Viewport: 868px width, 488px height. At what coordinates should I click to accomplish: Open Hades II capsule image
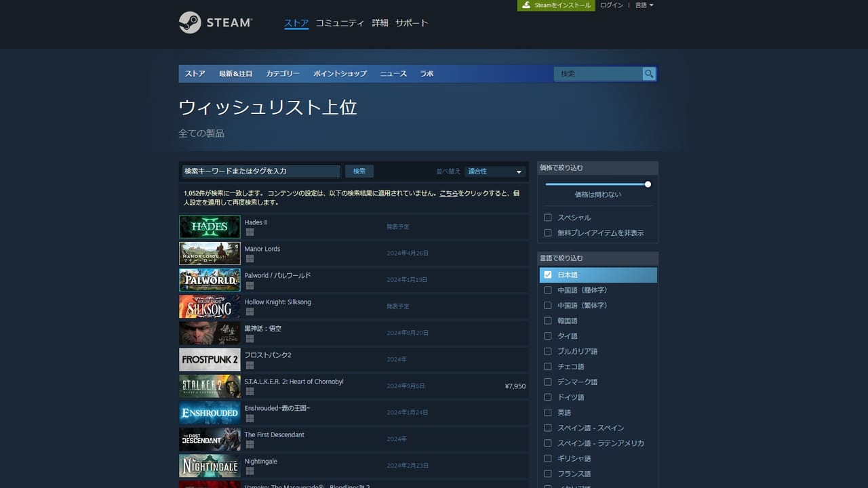(210, 227)
